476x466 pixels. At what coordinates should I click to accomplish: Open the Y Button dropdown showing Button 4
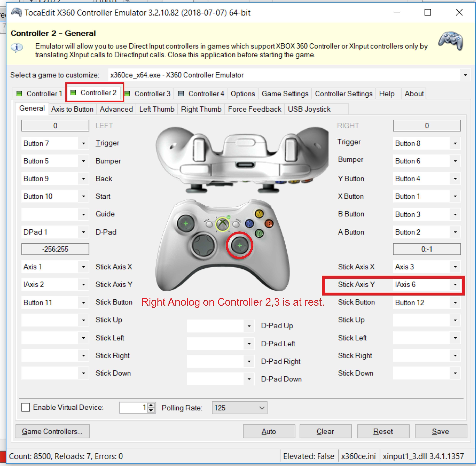pos(455,179)
